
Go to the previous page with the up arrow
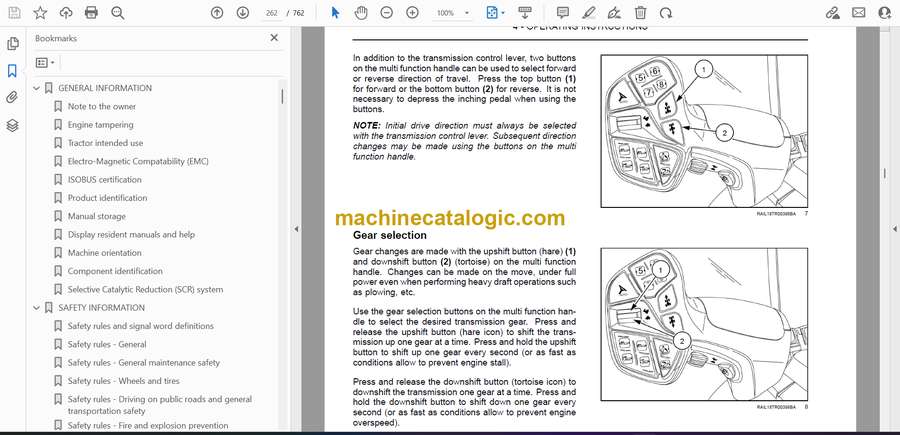coord(217,13)
